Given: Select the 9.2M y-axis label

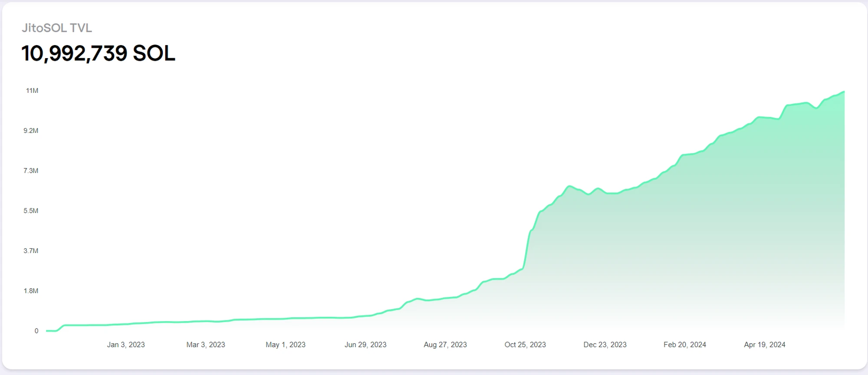Looking at the screenshot, I should tap(31, 131).
